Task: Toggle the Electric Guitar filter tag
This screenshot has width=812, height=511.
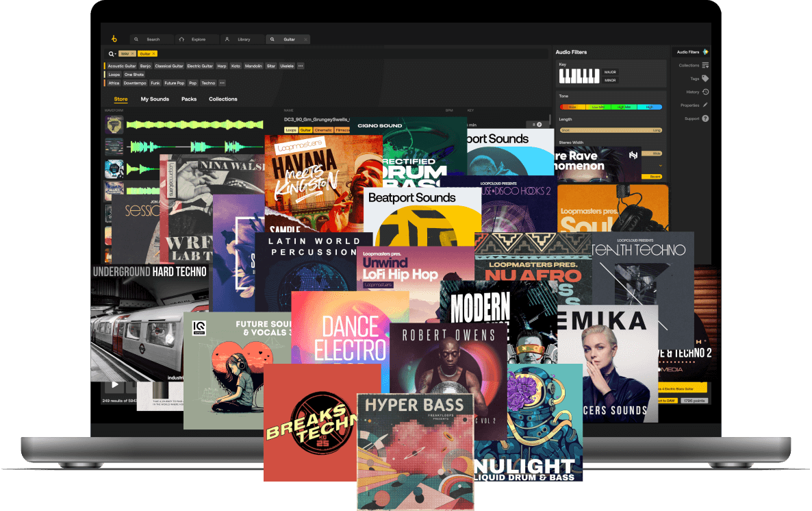Action: coord(200,66)
